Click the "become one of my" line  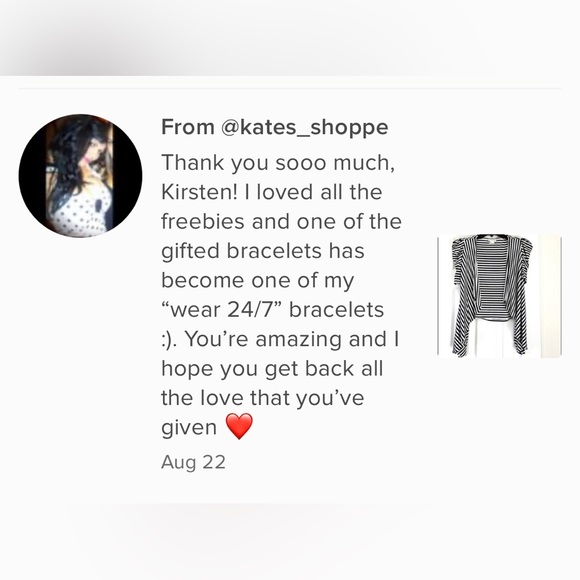(x=258, y=280)
